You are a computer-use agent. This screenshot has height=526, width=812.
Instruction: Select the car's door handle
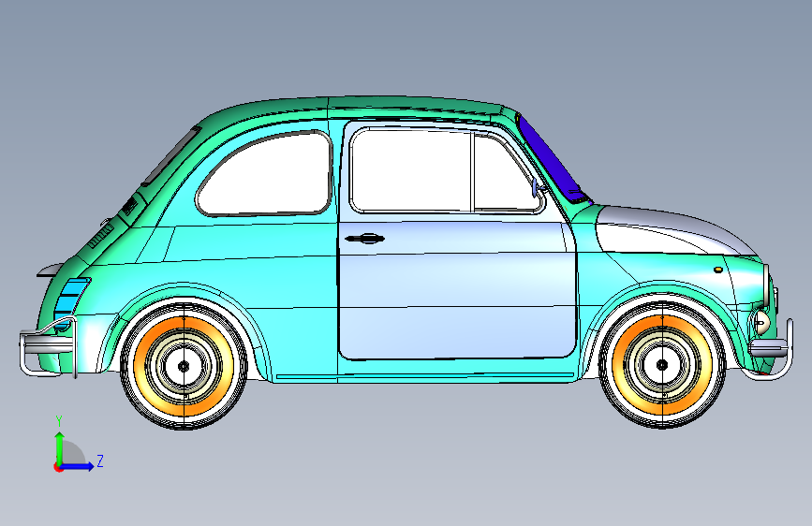click(x=364, y=239)
